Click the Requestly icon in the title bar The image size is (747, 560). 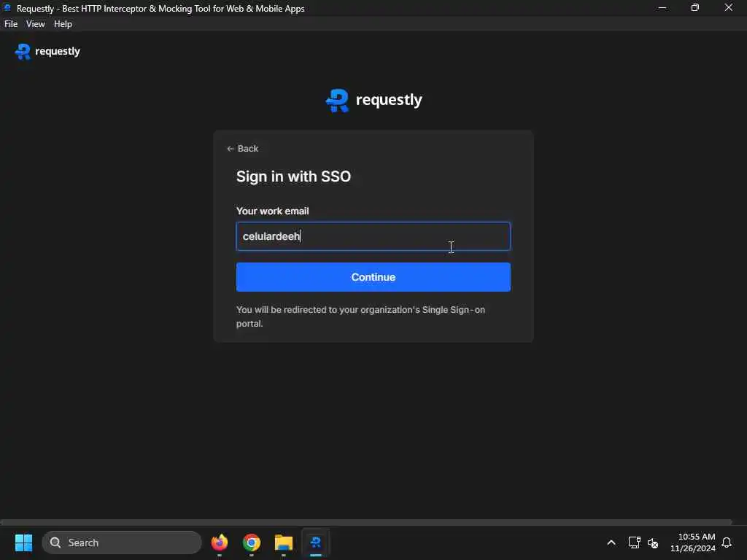point(7,8)
